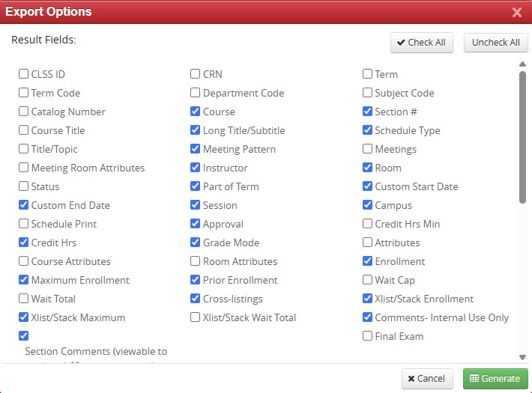Uncheck the Grade Mode checkbox
Screen dimensions: 532x393
[x=196, y=243]
